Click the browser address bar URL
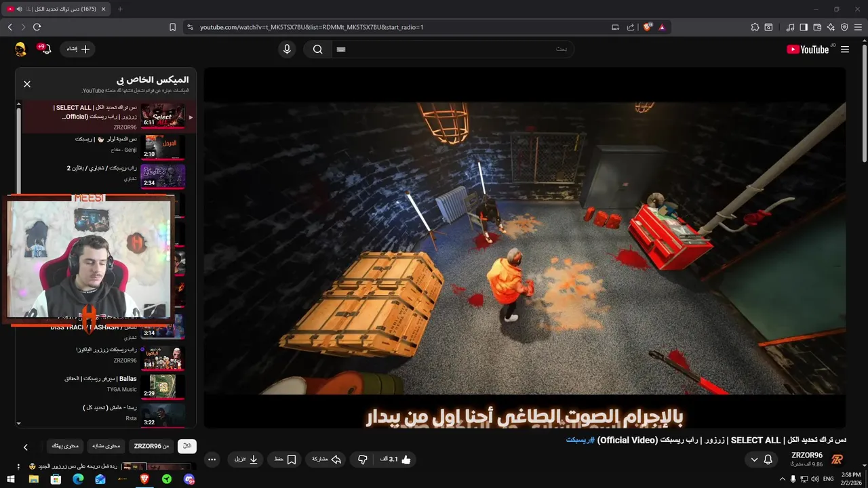This screenshot has height=488, width=868. click(x=311, y=27)
